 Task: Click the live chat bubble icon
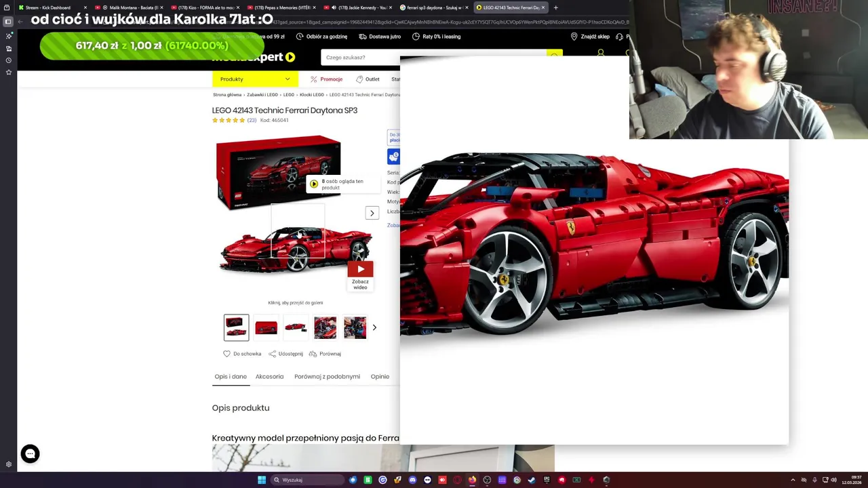click(x=30, y=453)
